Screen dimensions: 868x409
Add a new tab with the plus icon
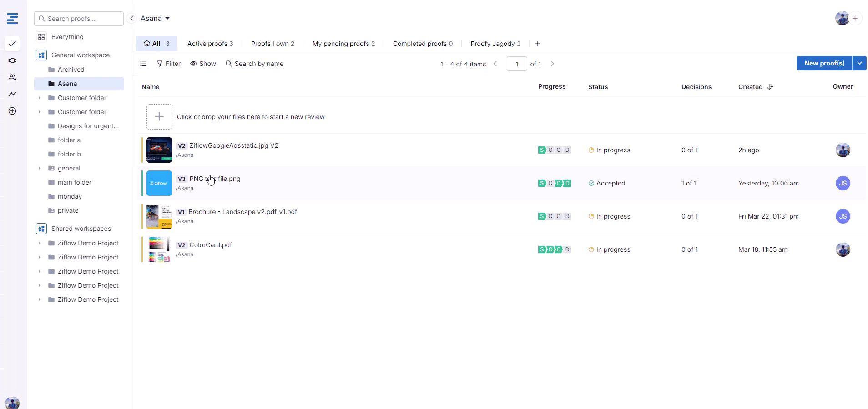tap(538, 44)
